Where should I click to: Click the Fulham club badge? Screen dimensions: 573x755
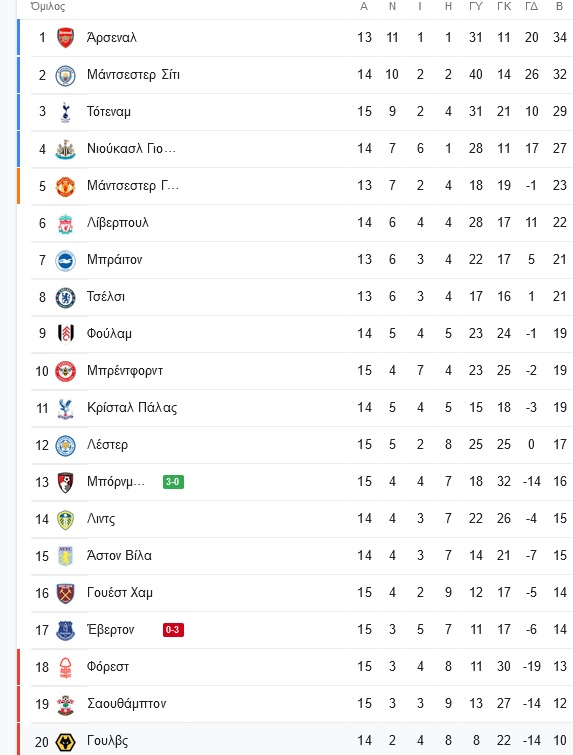point(65,334)
